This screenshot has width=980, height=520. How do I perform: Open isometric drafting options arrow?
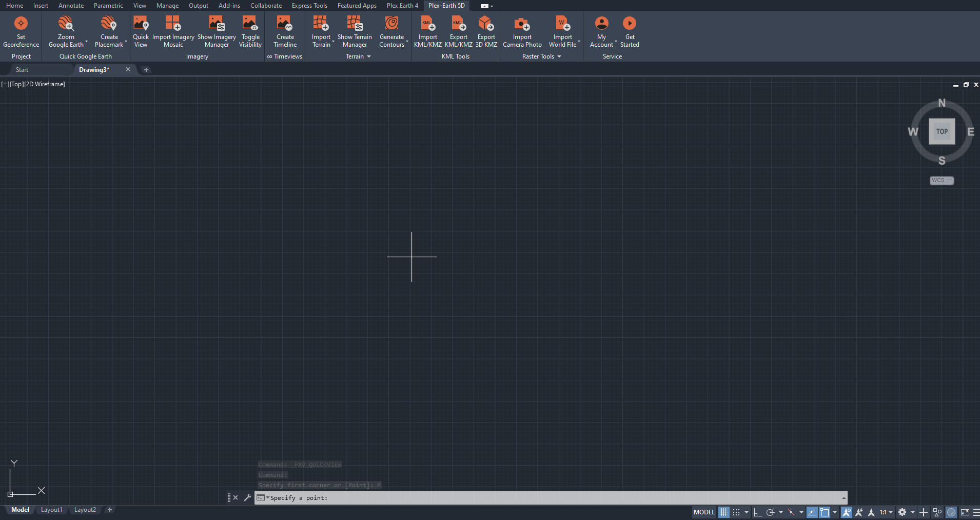point(801,512)
